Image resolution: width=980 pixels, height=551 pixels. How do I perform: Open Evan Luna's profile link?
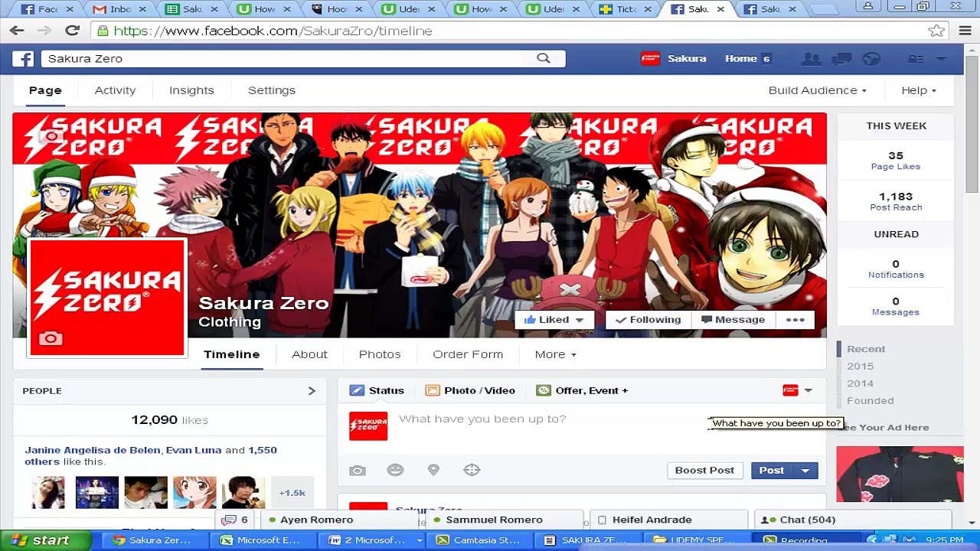coord(194,450)
